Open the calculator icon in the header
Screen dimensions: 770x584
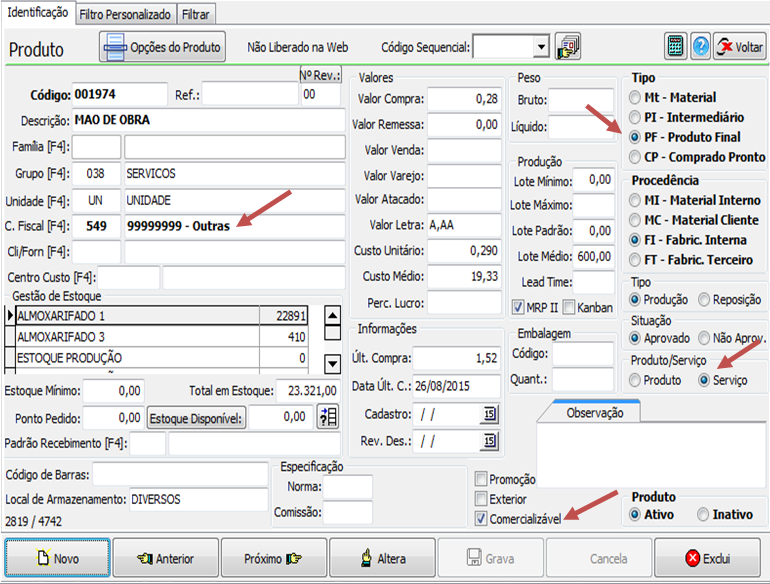(675, 47)
